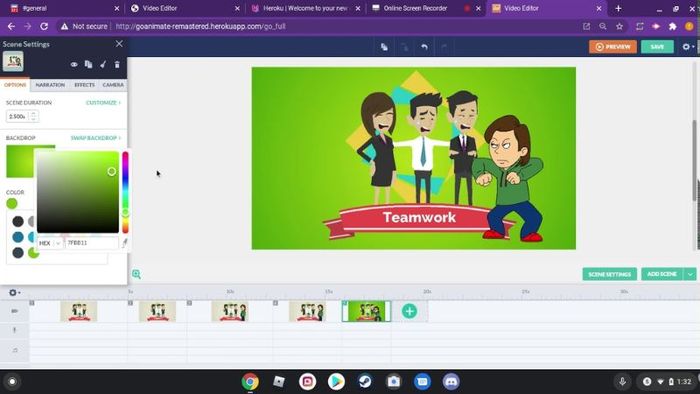Toggle scene preview eye icon
Viewport: 700px width, 394px height.
74,65
